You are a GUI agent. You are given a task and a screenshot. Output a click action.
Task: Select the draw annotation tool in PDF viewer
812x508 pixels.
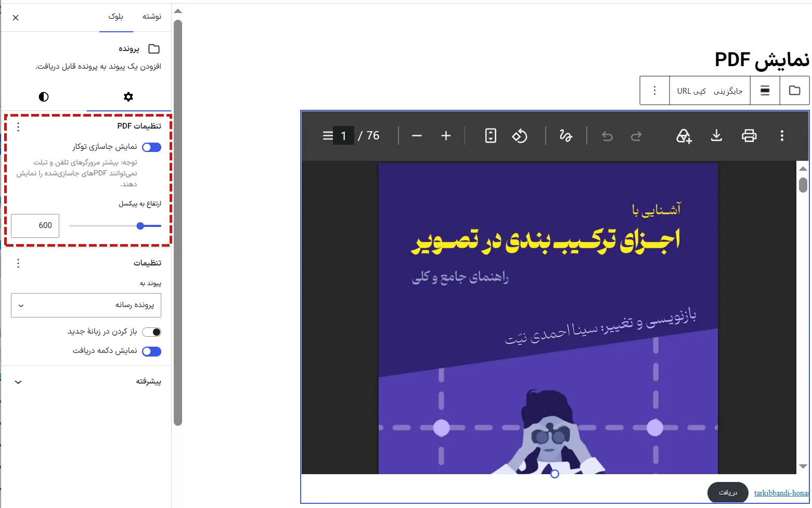point(565,136)
